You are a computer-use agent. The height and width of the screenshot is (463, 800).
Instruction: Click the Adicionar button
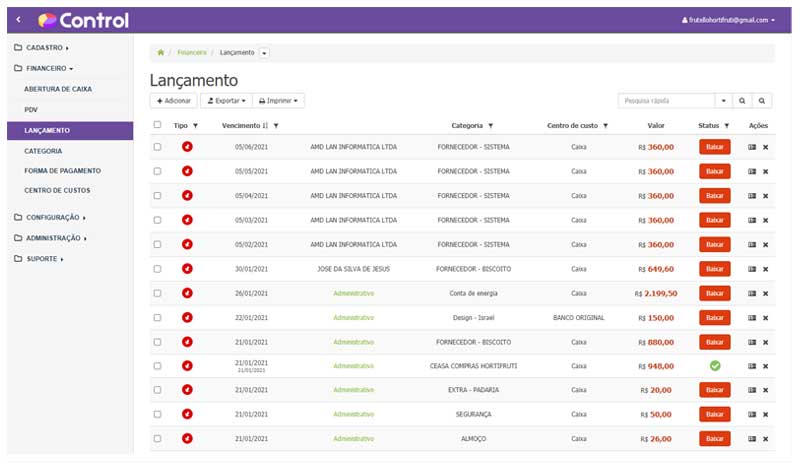point(173,101)
